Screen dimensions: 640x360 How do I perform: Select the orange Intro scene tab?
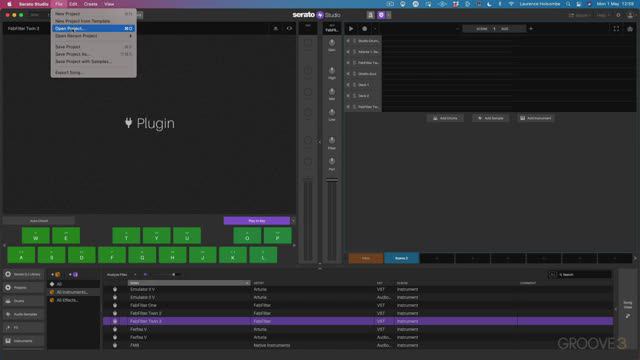point(366,258)
